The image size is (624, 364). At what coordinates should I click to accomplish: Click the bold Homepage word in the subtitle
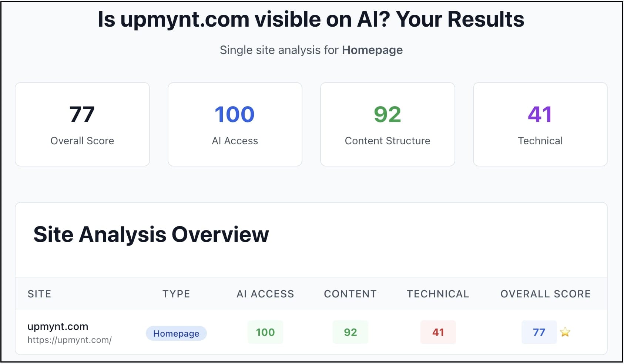click(x=372, y=50)
